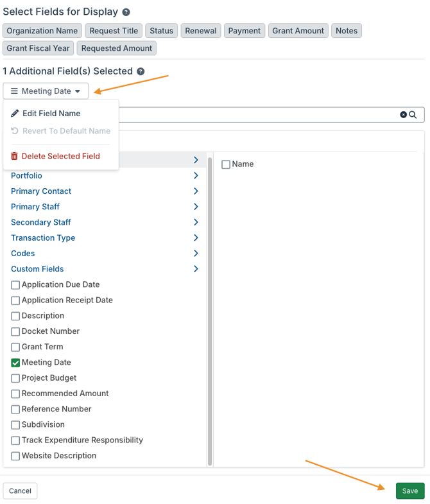Choose Delete Selected Field from the menu

[x=60, y=156]
